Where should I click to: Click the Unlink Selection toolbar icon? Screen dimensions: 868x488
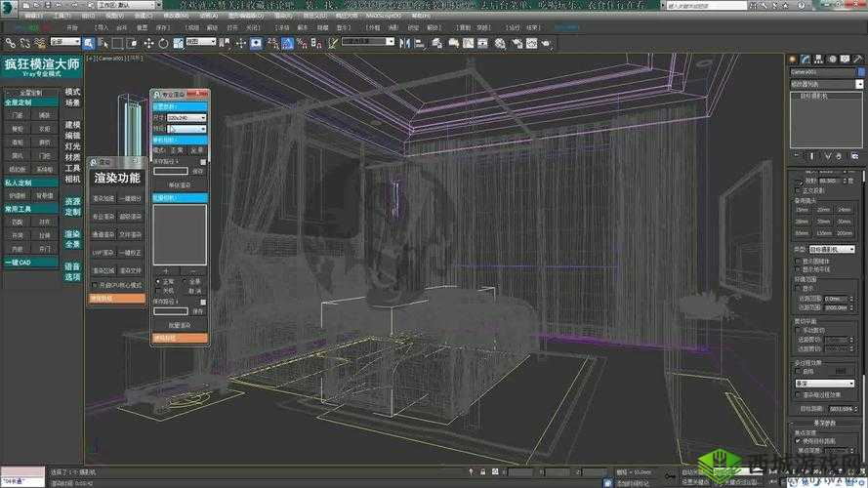click(x=25, y=43)
